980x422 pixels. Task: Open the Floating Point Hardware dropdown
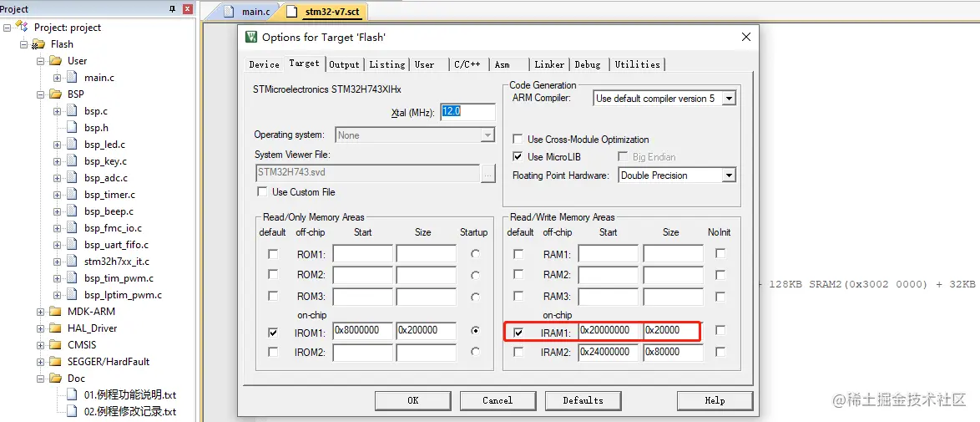click(x=730, y=175)
